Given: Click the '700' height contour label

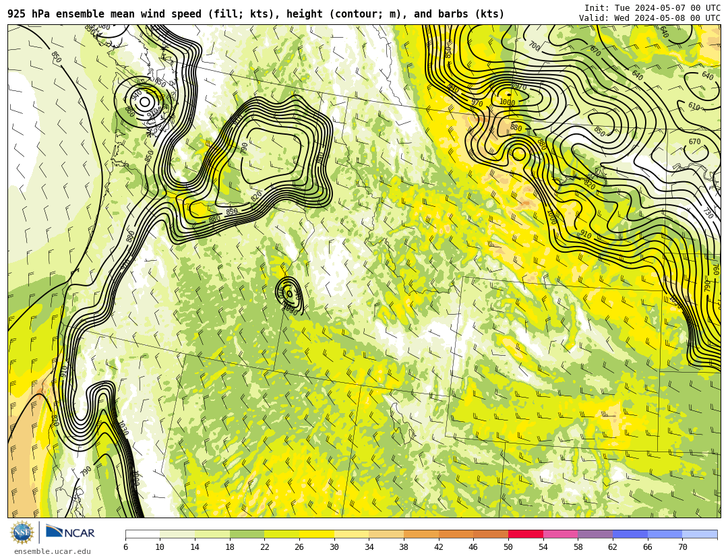Looking at the screenshot, I should click(535, 46).
